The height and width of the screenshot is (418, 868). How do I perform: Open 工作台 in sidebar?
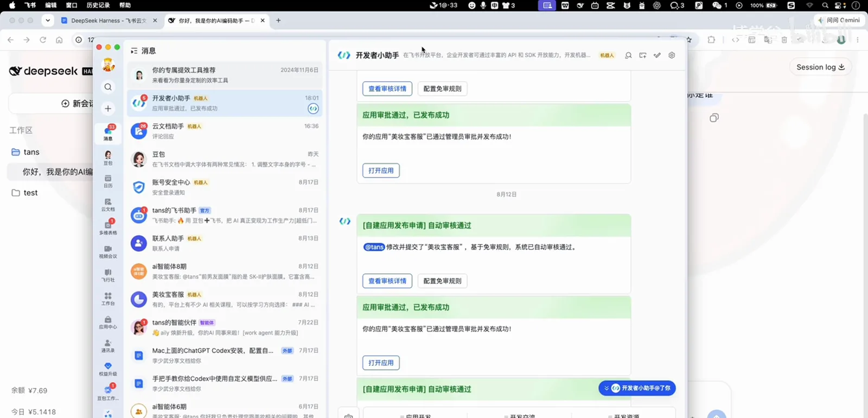108,299
